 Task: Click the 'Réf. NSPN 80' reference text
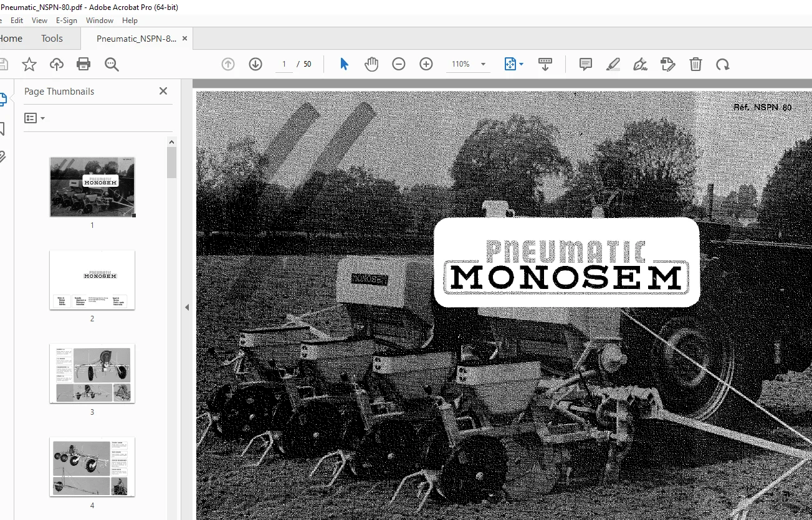[763, 107]
